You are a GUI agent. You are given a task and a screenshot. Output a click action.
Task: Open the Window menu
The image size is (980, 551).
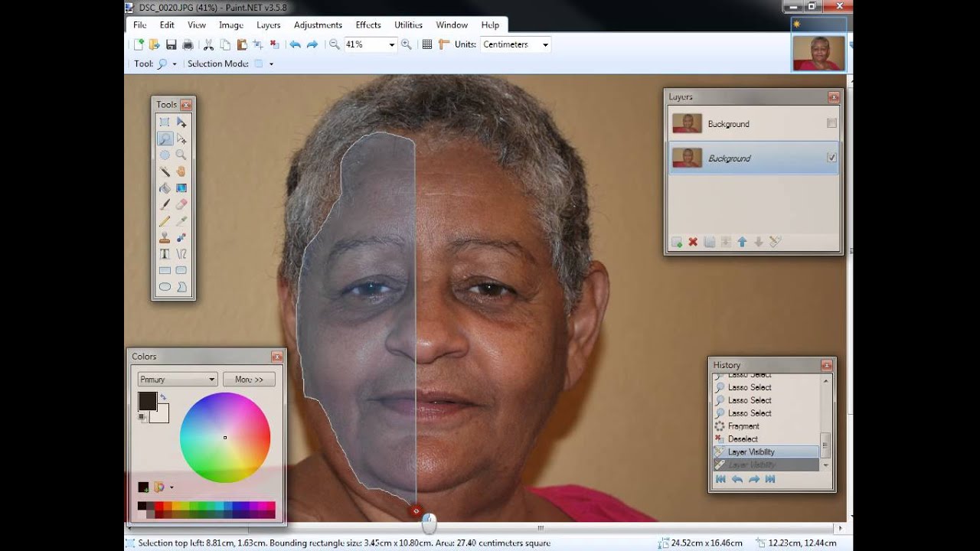tap(452, 24)
